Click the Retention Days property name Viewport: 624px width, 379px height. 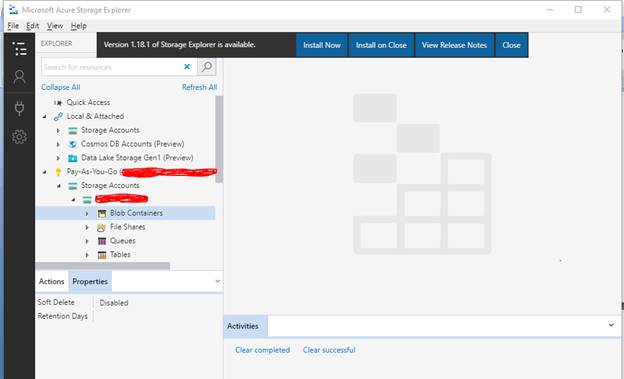point(62,316)
